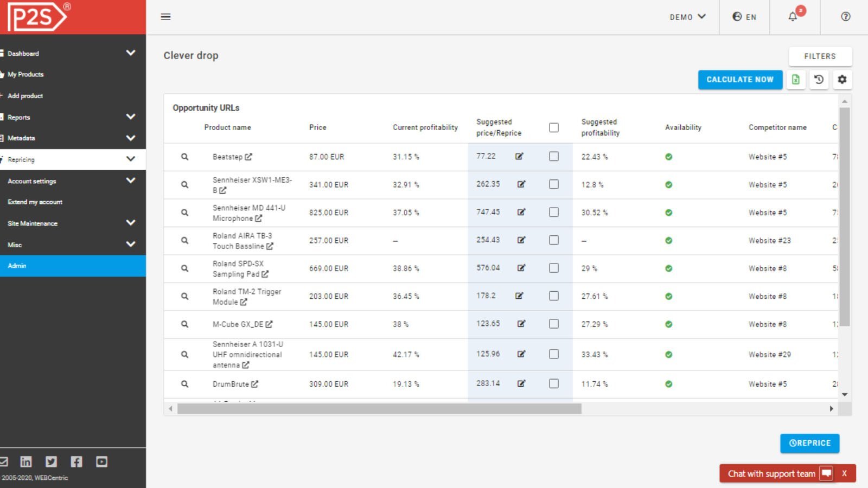Click magnifier icon for Beatstep row
868x488 pixels.
pyautogui.click(x=184, y=157)
